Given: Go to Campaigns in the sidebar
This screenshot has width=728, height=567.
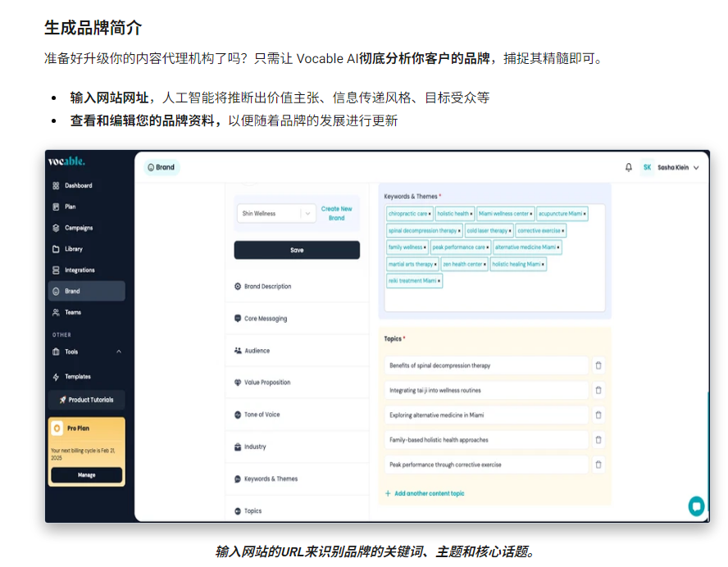Looking at the screenshot, I should 79,228.
